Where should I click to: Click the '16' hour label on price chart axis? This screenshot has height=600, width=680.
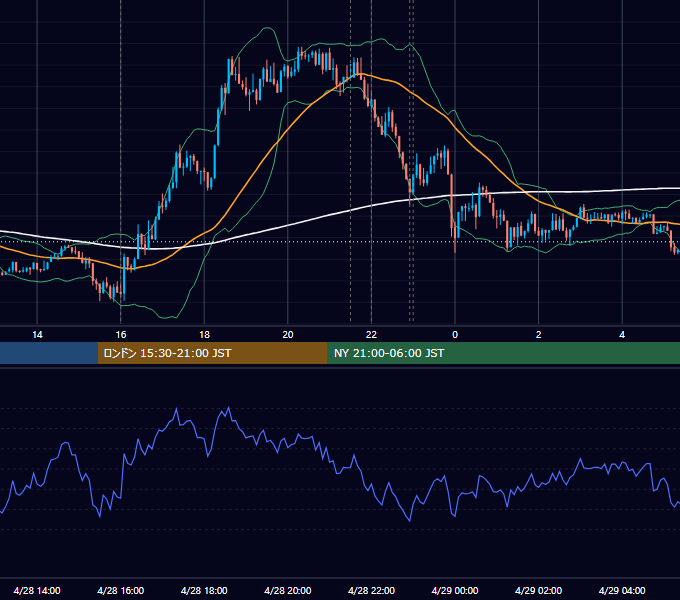[121, 335]
